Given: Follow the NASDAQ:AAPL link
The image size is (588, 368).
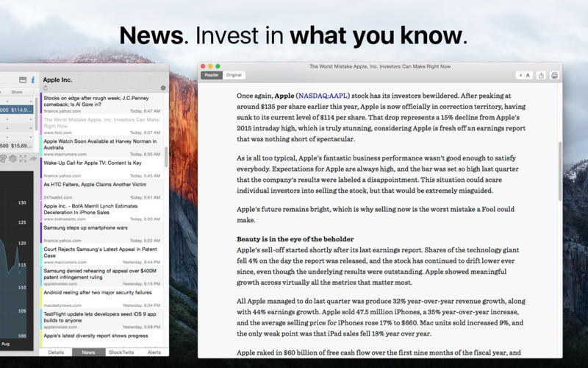Looking at the screenshot, I should click(x=323, y=96).
